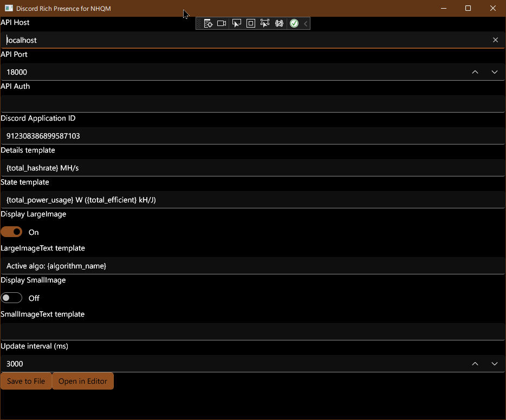Click the video camera live preview icon

click(222, 23)
